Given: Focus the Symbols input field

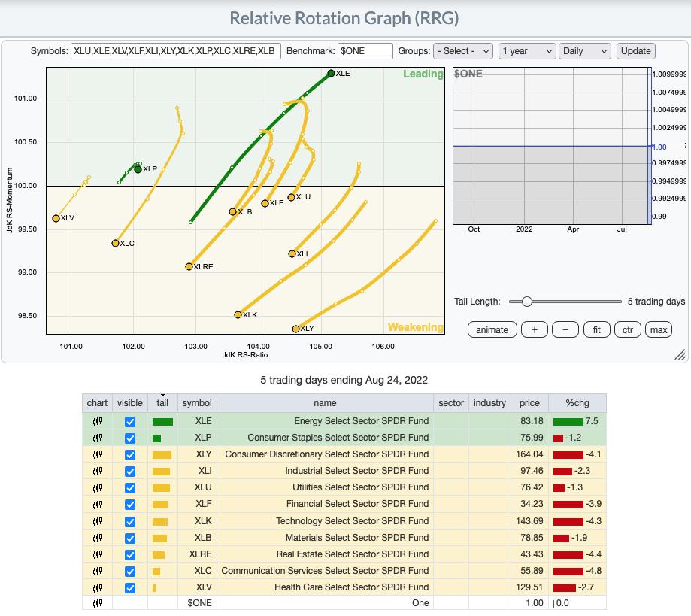Looking at the screenshot, I should (x=175, y=51).
